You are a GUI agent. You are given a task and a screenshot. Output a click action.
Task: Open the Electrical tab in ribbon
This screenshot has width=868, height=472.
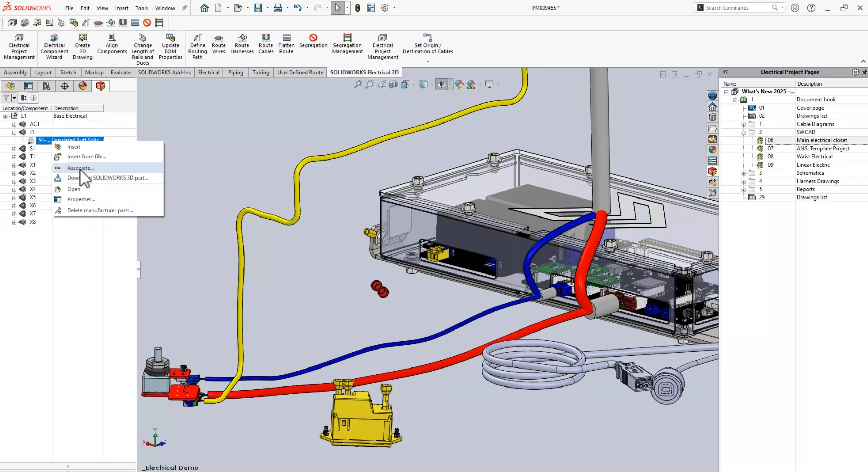click(x=208, y=72)
